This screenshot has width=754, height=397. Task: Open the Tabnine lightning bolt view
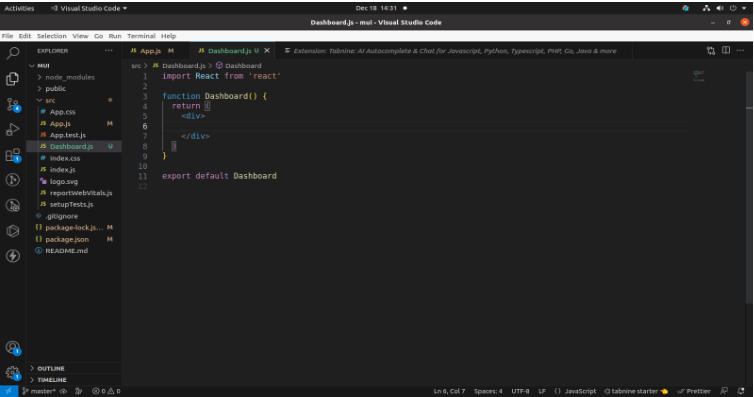point(13,256)
